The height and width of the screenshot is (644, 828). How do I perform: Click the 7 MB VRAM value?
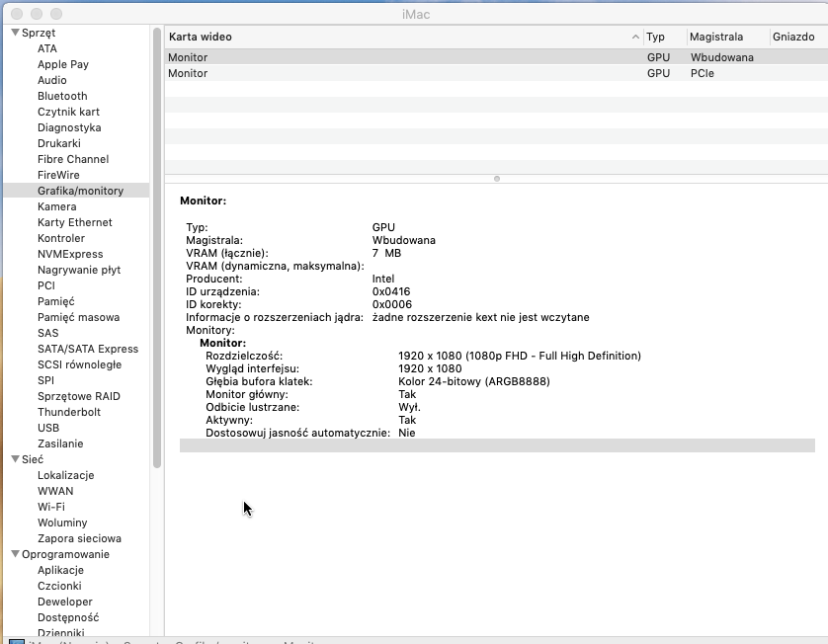pos(386,254)
